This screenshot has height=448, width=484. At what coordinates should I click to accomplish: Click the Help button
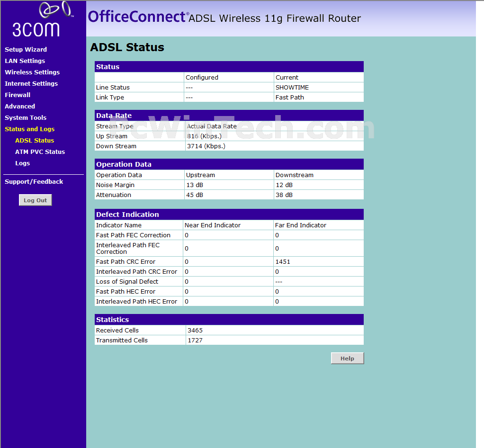click(x=347, y=358)
